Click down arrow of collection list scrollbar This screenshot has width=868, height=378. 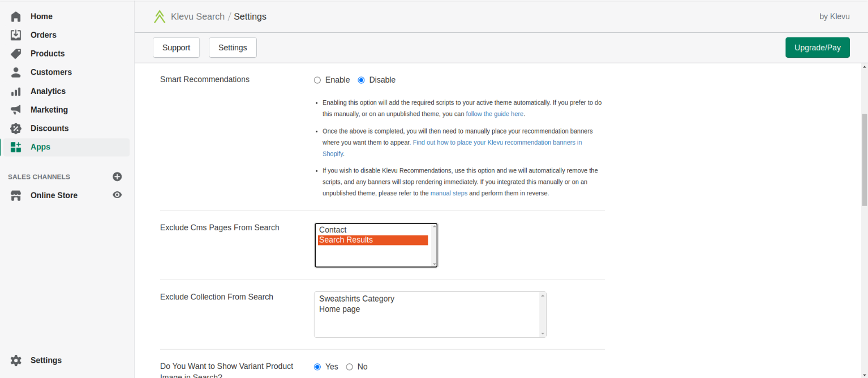coord(543,334)
